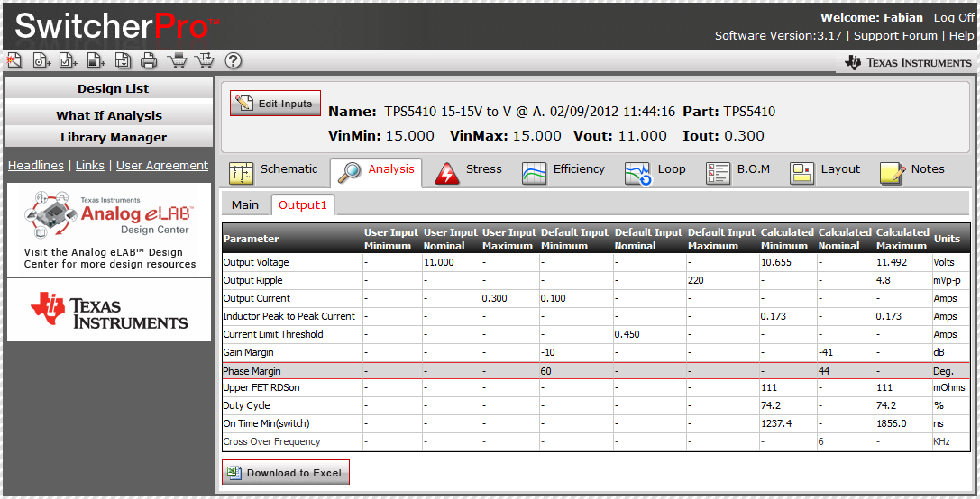Click the Analog eLAB Design Center banner
This screenshot has width=980, height=499.
109,230
